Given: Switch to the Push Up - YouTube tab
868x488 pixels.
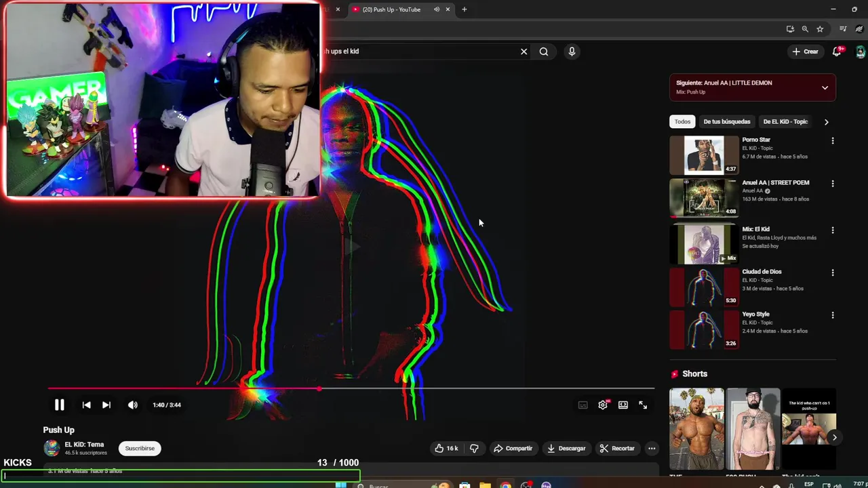Looking at the screenshot, I should click(x=391, y=9).
